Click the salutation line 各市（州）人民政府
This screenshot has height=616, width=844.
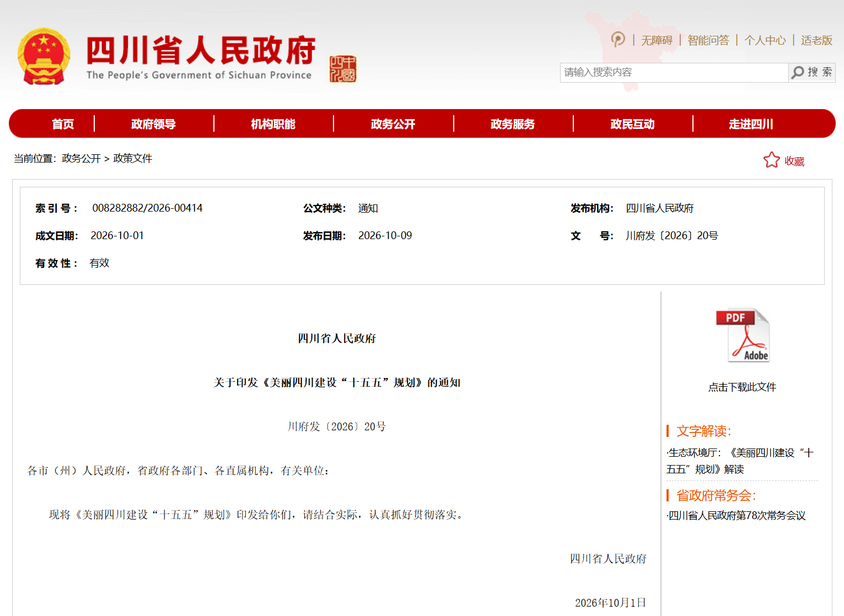[x=178, y=471]
